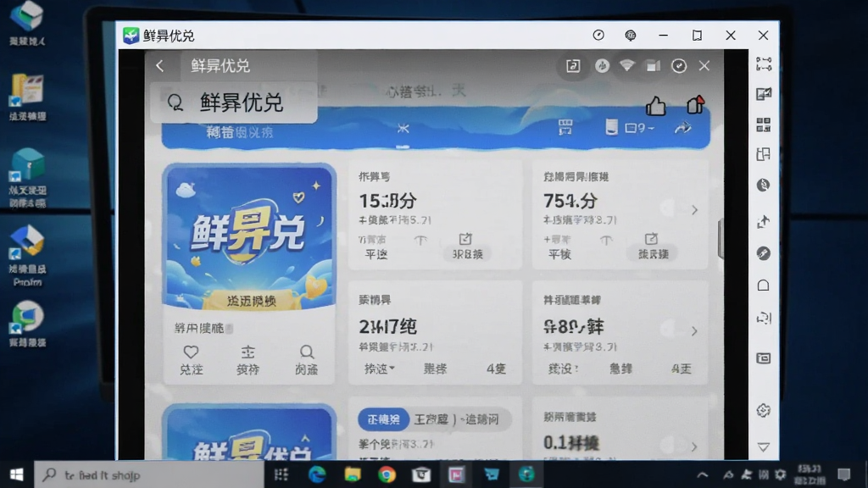Open the QR grid icon in the right sidebar
The width and height of the screenshot is (868, 488).
pyautogui.click(x=764, y=125)
